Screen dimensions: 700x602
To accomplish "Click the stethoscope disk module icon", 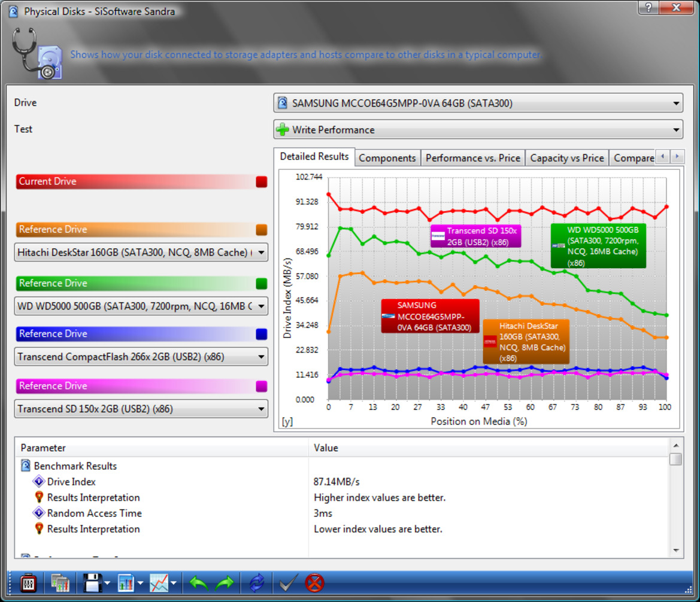I will point(37,53).
